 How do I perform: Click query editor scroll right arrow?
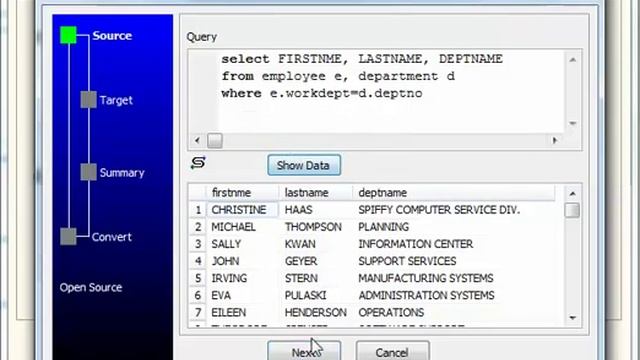555,141
